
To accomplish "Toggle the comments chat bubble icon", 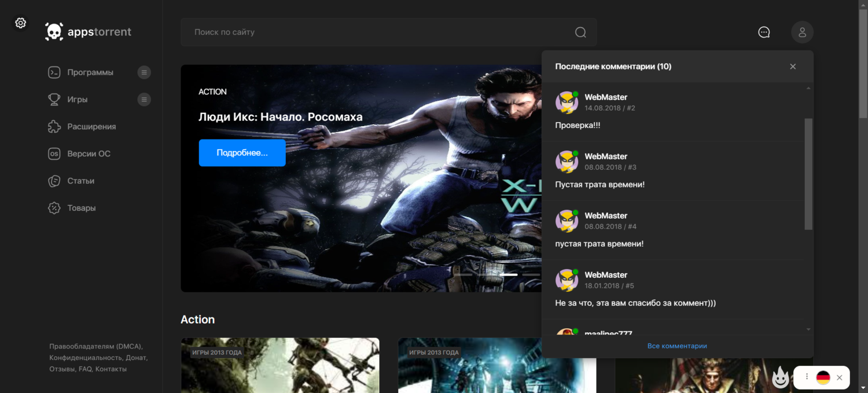I will [764, 32].
